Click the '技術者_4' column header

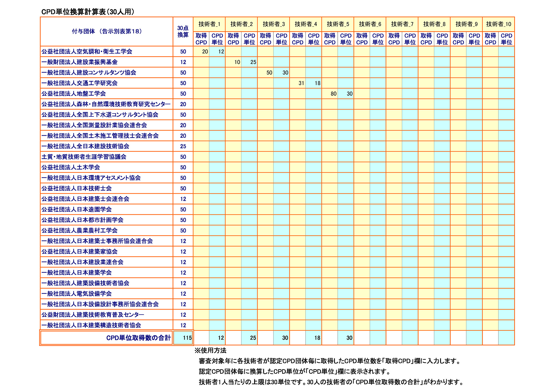[x=306, y=24]
